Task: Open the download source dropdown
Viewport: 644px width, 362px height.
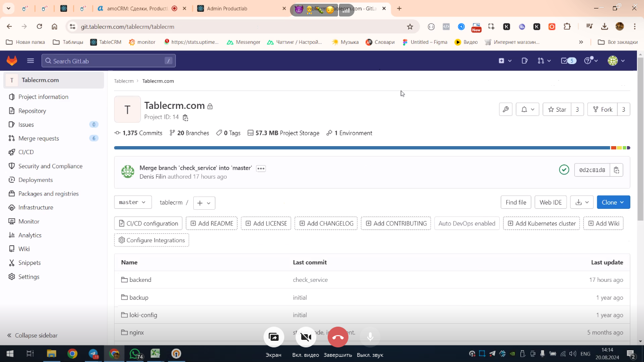Action: click(x=582, y=202)
